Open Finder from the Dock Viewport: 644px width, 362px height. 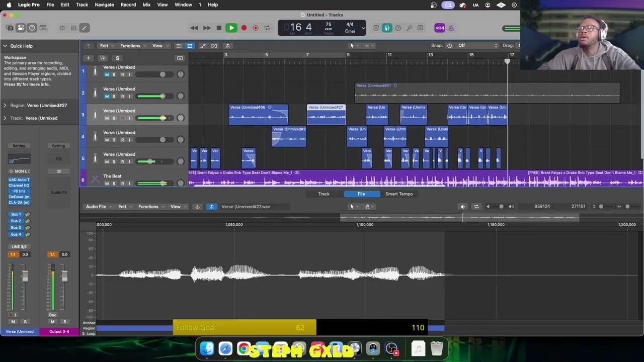point(207,348)
